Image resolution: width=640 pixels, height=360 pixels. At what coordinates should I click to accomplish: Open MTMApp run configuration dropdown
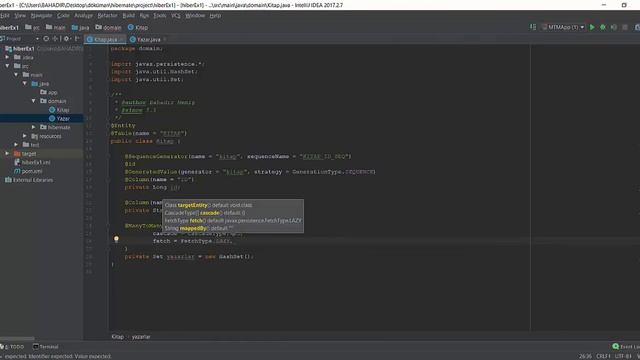(563, 27)
